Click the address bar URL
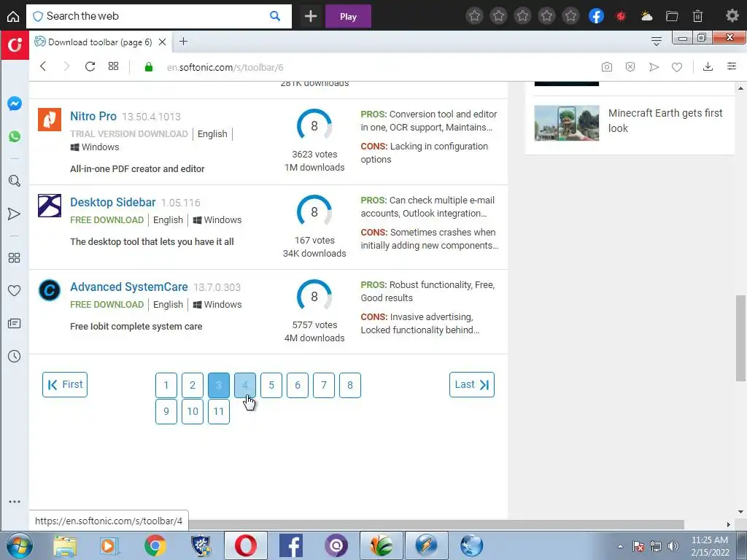Image resolution: width=747 pixels, height=560 pixels. click(x=225, y=67)
